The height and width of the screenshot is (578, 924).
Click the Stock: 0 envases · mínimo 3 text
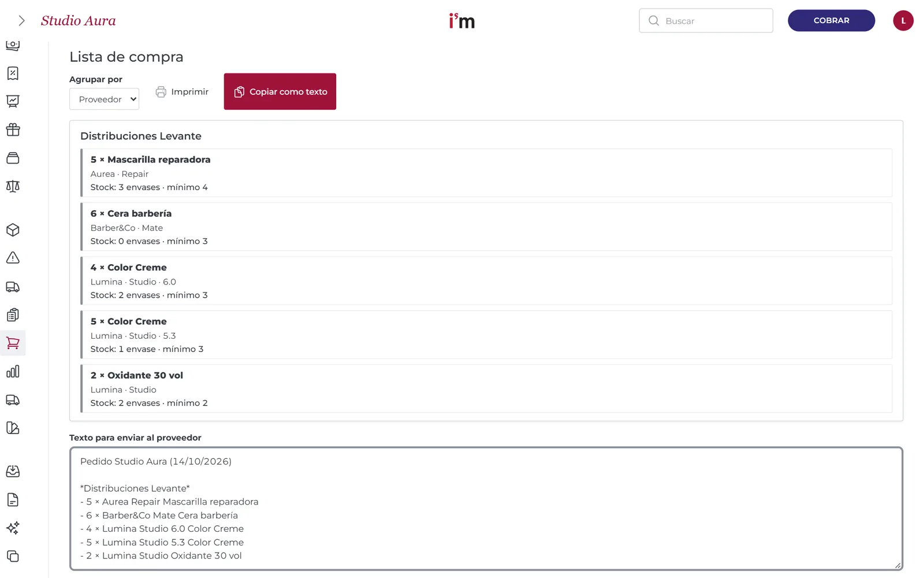[149, 241]
